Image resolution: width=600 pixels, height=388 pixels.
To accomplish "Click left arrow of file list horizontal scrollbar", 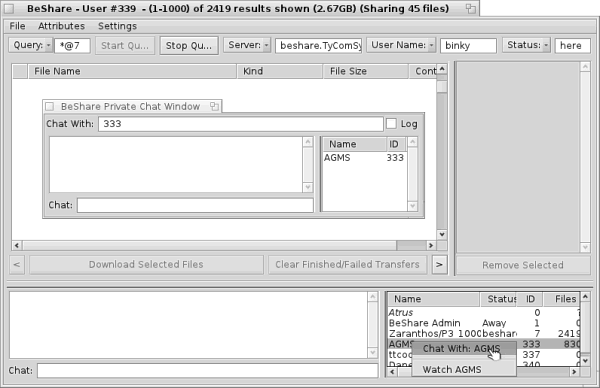I will pos(16,245).
